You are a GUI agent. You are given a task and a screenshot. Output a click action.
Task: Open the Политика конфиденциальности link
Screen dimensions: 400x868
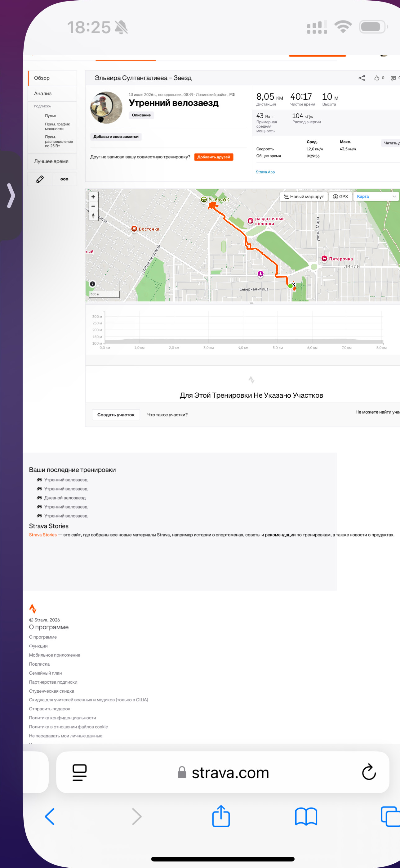(63, 718)
